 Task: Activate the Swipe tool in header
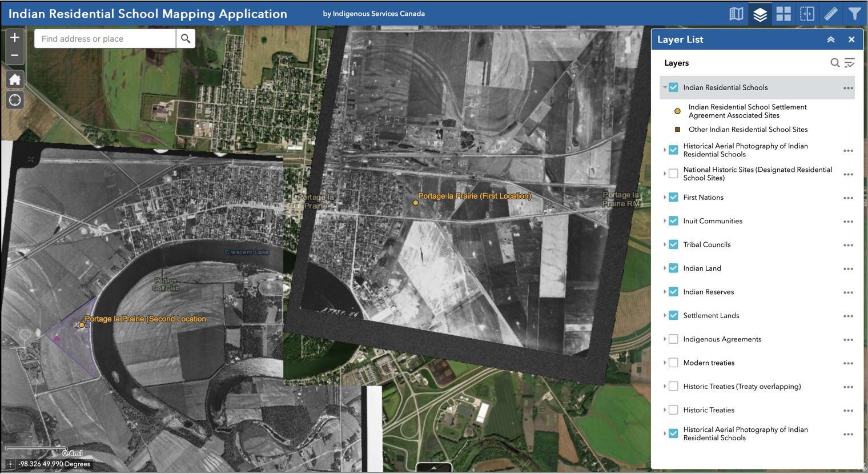[x=807, y=14]
